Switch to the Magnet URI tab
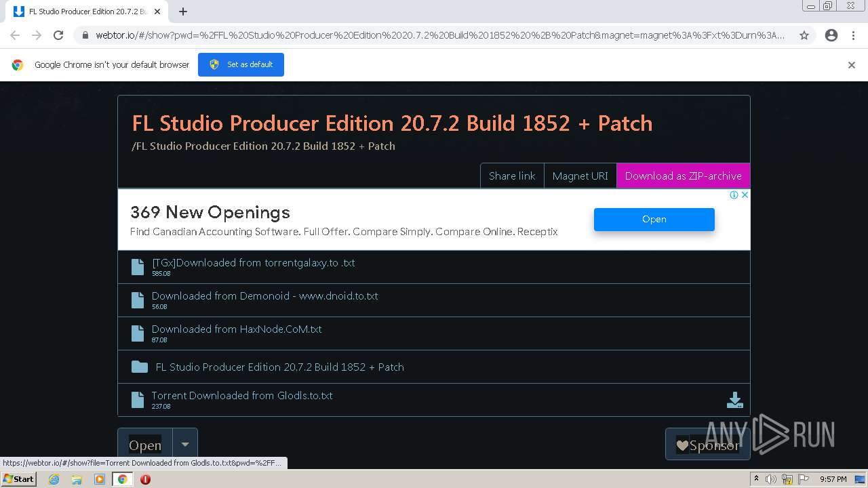 tap(580, 176)
